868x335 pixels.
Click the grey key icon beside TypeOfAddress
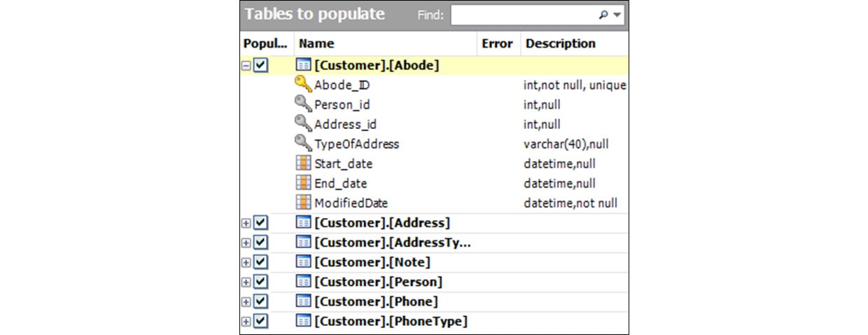click(x=303, y=144)
